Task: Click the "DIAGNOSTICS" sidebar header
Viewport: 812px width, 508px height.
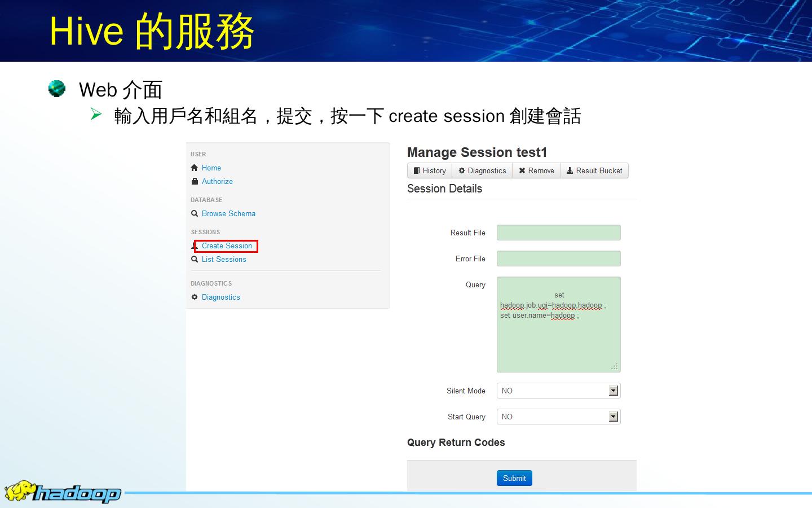Action: 211,283
